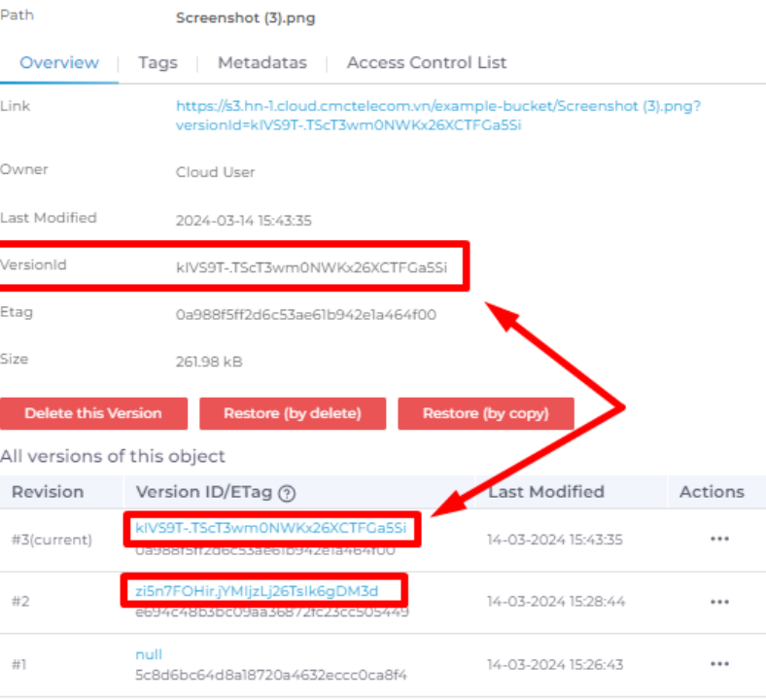Click timestamp 14-03-2024 15:26:43
Image resolution: width=766 pixels, height=700 pixels.
point(555,665)
